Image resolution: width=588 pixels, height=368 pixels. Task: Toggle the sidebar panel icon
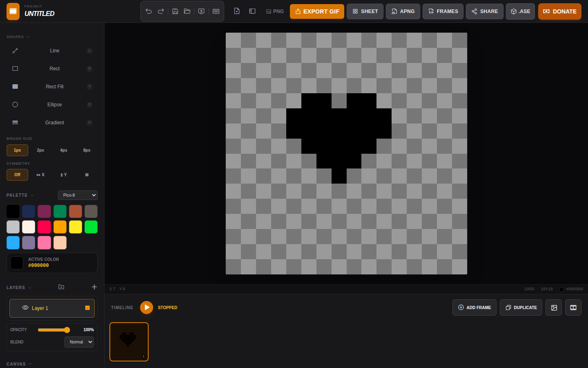[x=252, y=11]
